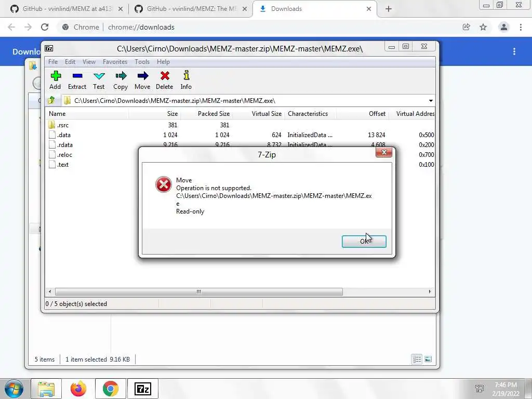The height and width of the screenshot is (399, 532).
Task: Switch Explorer to details view icon
Action: [x=417, y=359]
